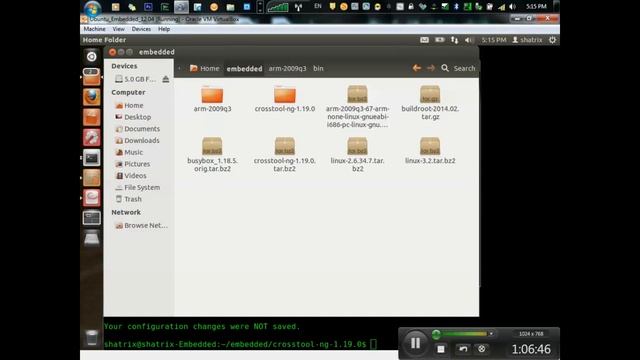
Task: Open File System in the sidebar
Action: (x=138, y=187)
